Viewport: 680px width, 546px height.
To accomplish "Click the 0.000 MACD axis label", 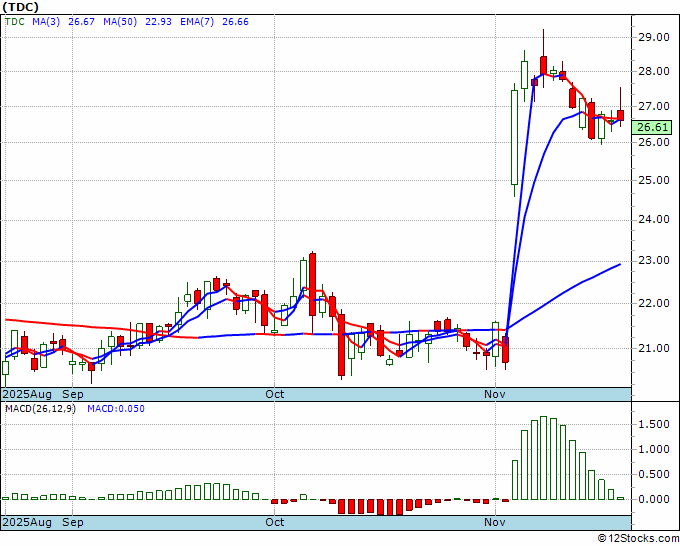I will tap(653, 499).
